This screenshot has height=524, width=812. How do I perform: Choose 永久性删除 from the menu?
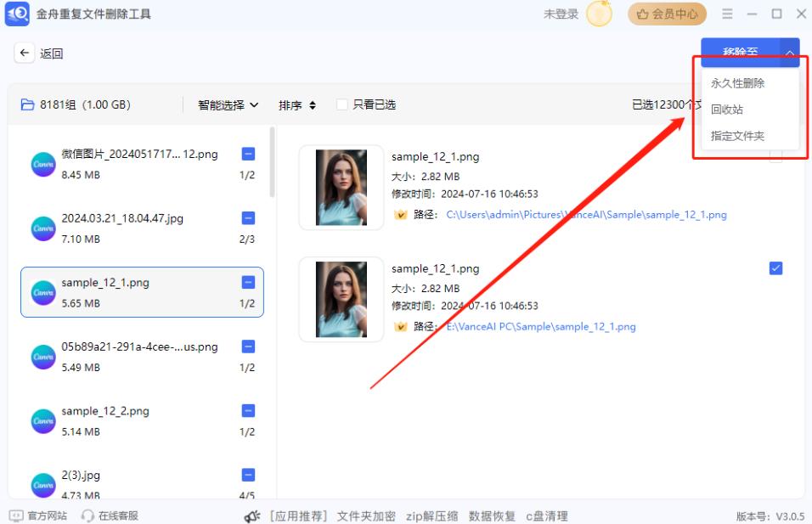pos(737,83)
